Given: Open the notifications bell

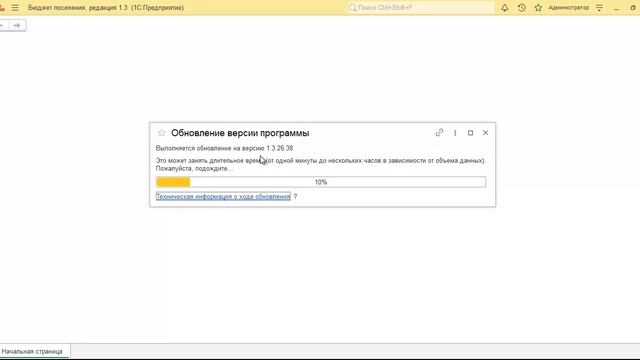Looking at the screenshot, I should point(505,8).
